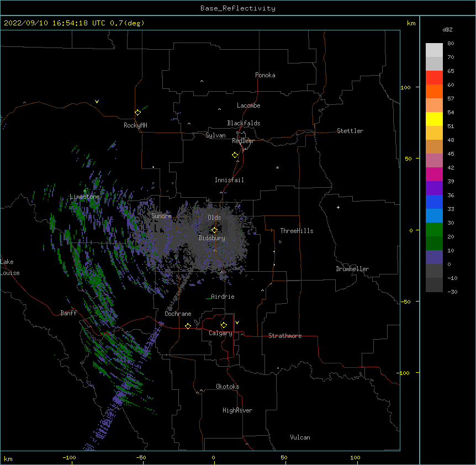Viewport: 476px width, 465px height.
Task: Select the purple 36-39 dBZ legend swatch
Action: coord(434,188)
